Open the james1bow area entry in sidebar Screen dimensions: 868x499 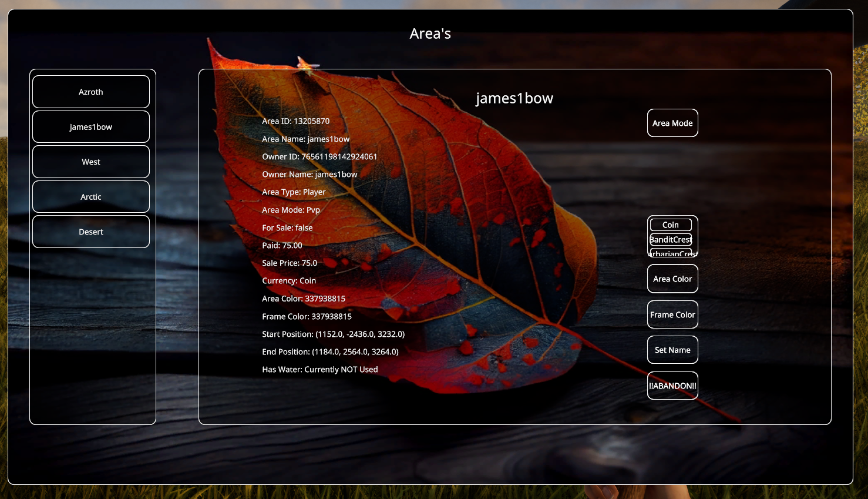91,127
